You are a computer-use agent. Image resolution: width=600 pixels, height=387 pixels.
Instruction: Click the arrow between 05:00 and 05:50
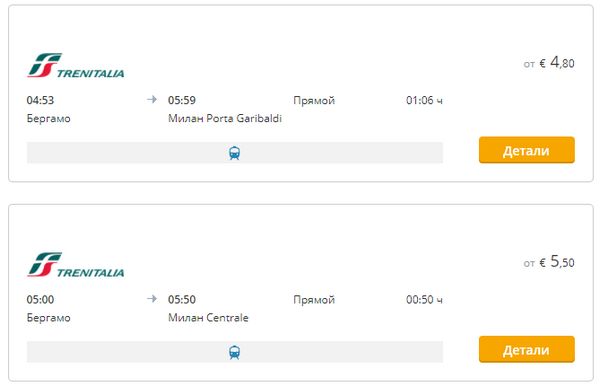152,299
